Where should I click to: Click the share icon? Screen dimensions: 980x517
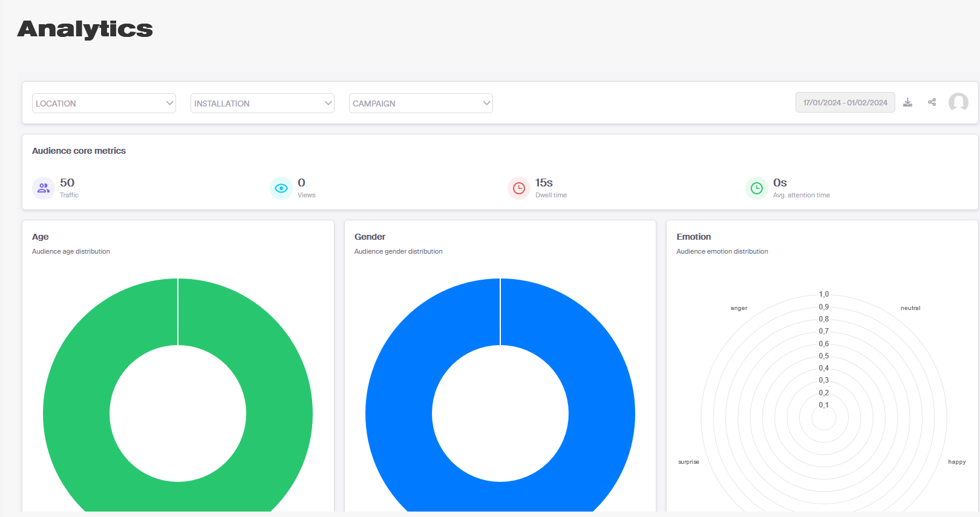[932, 102]
